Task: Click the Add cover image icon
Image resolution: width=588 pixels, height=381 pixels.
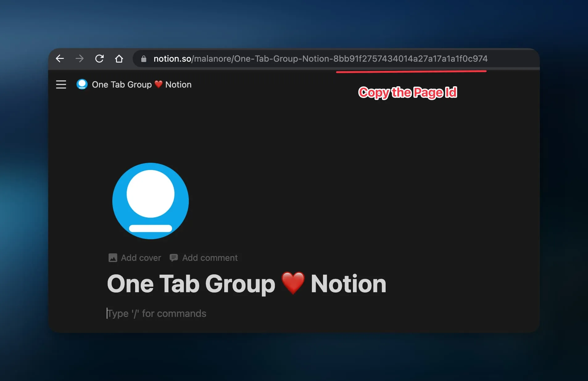Action: click(x=113, y=258)
